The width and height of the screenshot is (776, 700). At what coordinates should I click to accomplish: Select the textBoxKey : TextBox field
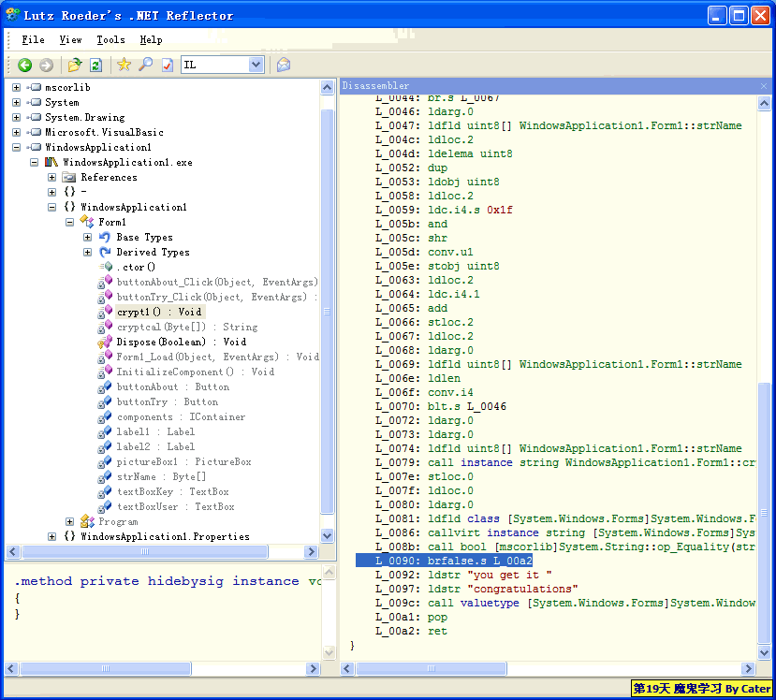pos(173,491)
